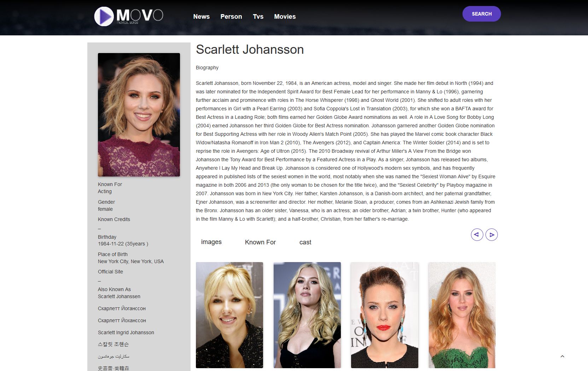
Task: Click the Korean alias '스칼릿 조핸슨'
Action: click(113, 344)
